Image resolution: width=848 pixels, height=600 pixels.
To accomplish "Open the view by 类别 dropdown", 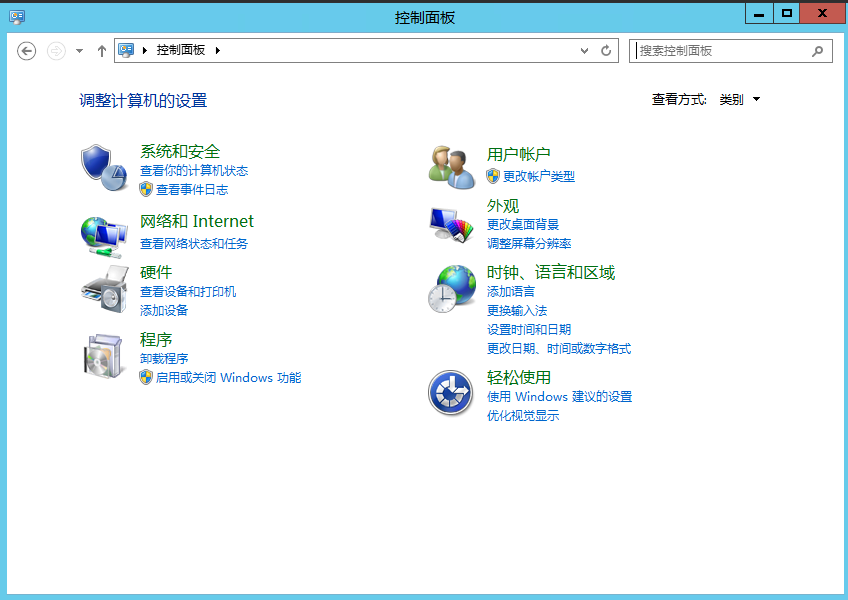I will [x=739, y=100].
